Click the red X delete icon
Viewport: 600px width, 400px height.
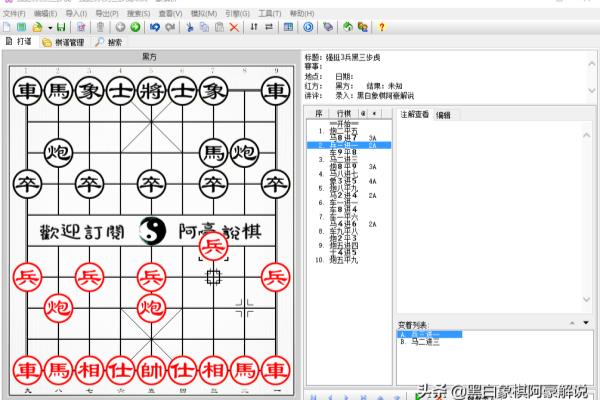click(x=233, y=26)
